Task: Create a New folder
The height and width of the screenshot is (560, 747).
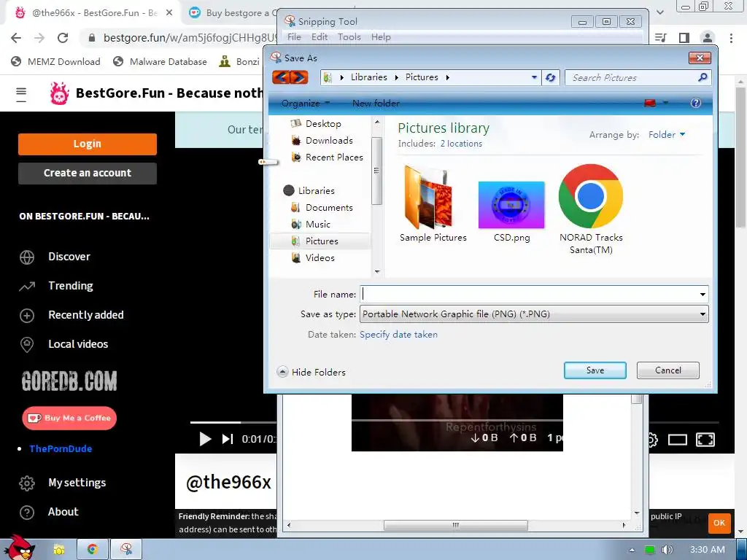Action: (376, 104)
